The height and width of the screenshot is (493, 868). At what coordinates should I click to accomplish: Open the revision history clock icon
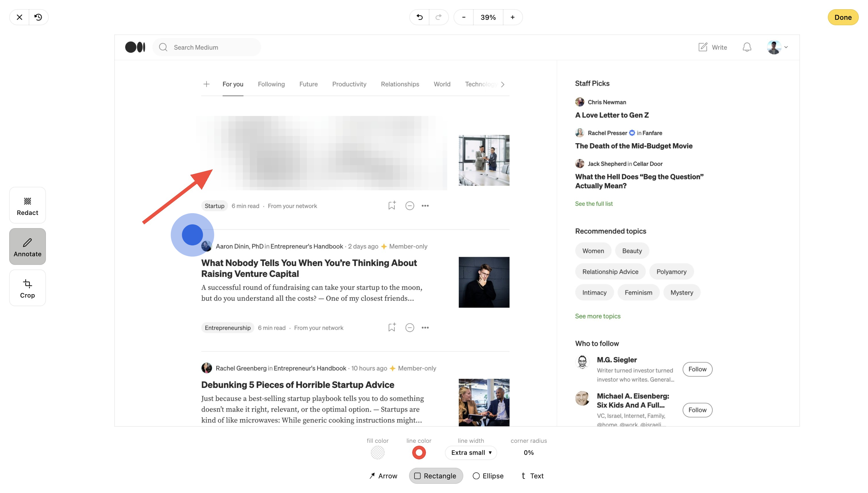[38, 17]
